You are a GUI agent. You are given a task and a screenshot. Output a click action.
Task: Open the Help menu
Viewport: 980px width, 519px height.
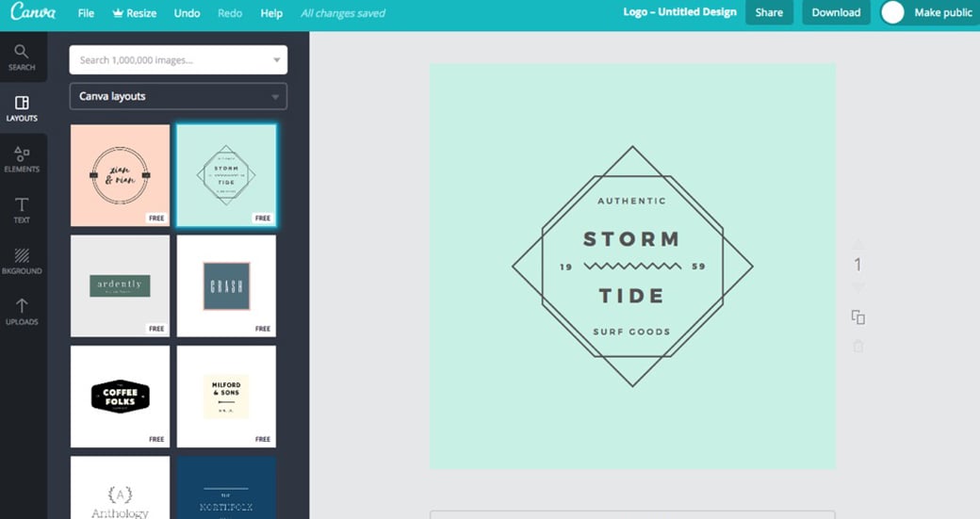click(271, 13)
